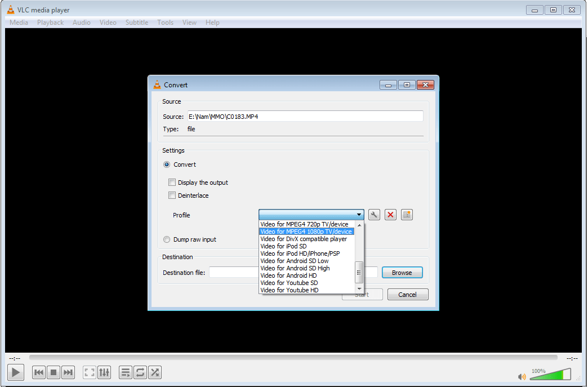Viewport: 588px width, 387px height.
Task: Maximize the Convert dialog
Action: (x=407, y=85)
